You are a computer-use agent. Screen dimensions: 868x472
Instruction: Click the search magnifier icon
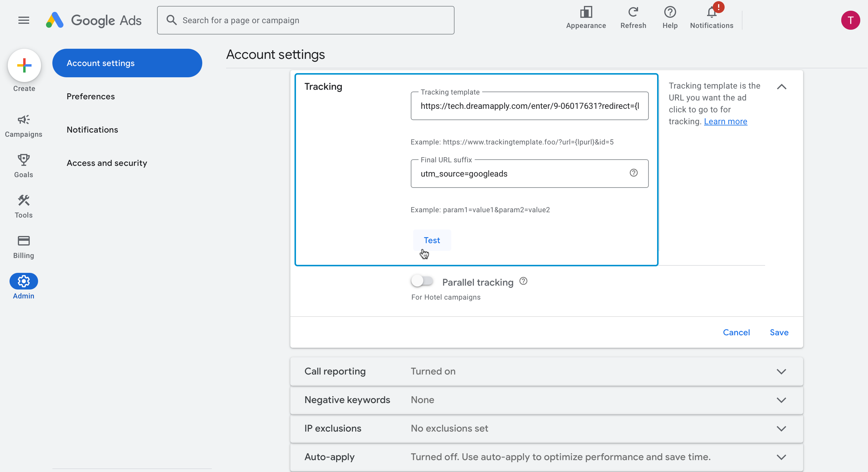[x=172, y=20]
